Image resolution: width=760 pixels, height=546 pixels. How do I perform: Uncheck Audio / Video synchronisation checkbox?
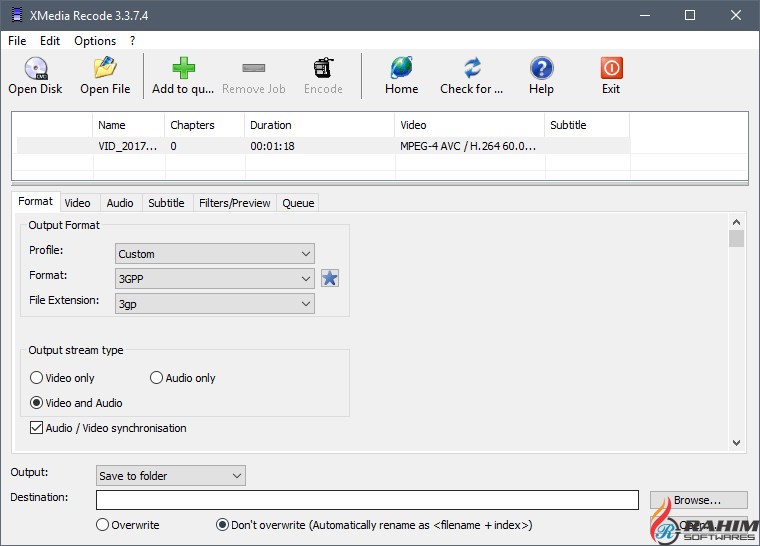coord(37,428)
